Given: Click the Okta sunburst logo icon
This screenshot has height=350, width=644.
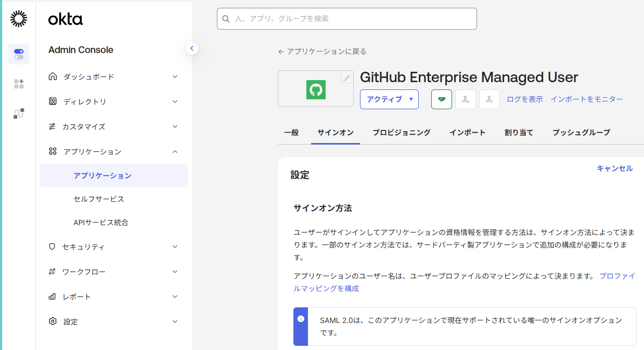Looking at the screenshot, I should click(x=19, y=19).
